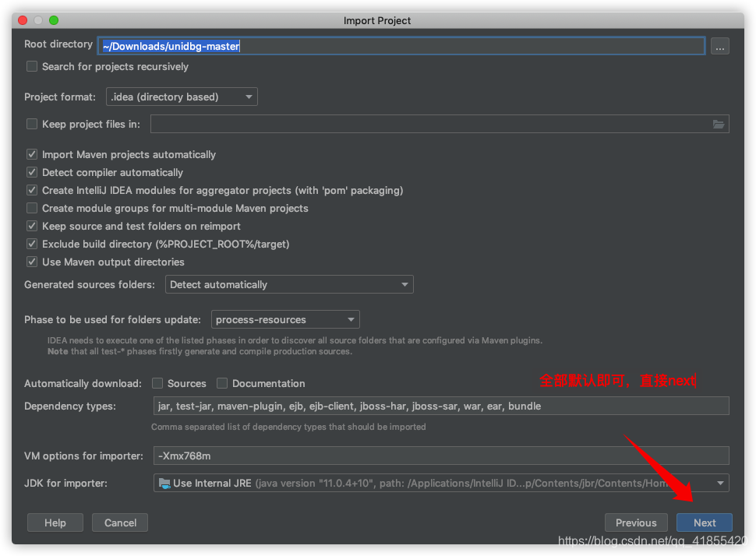
Task: Click the 'IDEA needs to execute' note text
Action: 295,346
